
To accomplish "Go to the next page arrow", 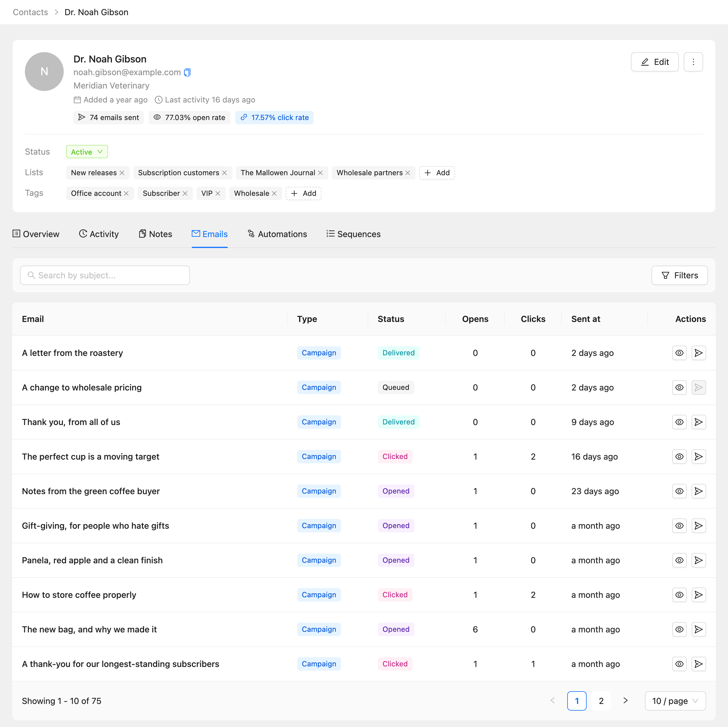I will 625,701.
